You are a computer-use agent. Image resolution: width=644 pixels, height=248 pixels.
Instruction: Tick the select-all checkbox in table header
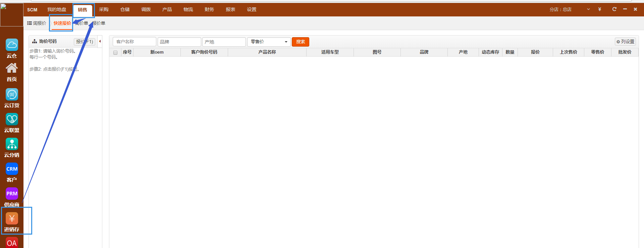(x=115, y=53)
